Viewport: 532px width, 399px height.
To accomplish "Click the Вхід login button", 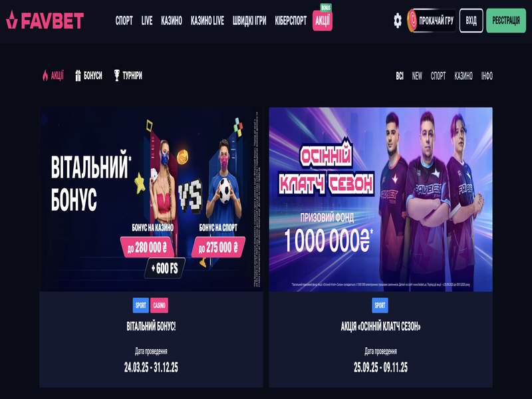I will (x=471, y=21).
